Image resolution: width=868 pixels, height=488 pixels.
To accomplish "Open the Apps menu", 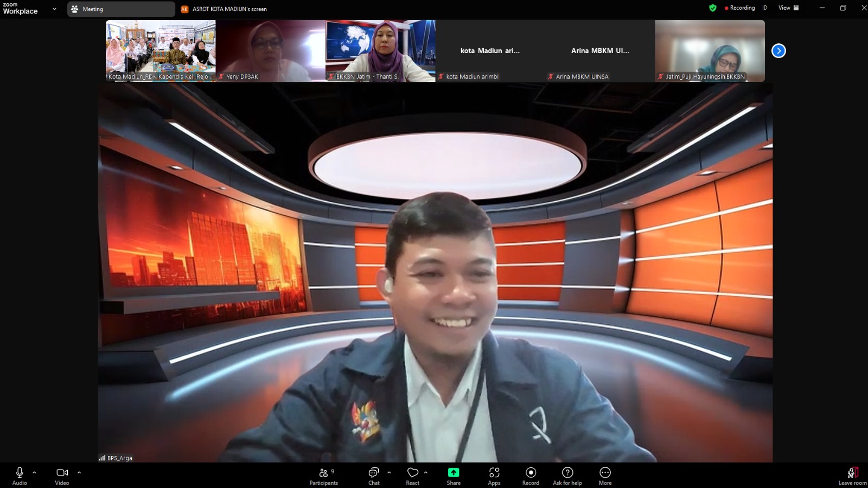I will point(494,476).
